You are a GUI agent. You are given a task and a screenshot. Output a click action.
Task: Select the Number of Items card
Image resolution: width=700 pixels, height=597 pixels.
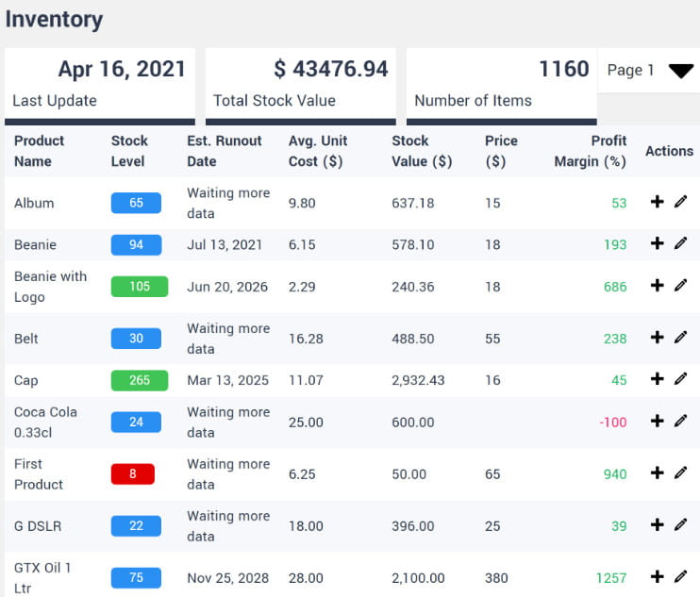[501, 83]
